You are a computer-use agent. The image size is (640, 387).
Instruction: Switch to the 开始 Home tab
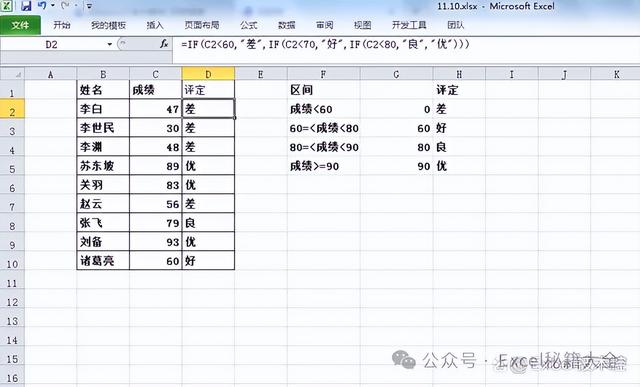[x=62, y=25]
